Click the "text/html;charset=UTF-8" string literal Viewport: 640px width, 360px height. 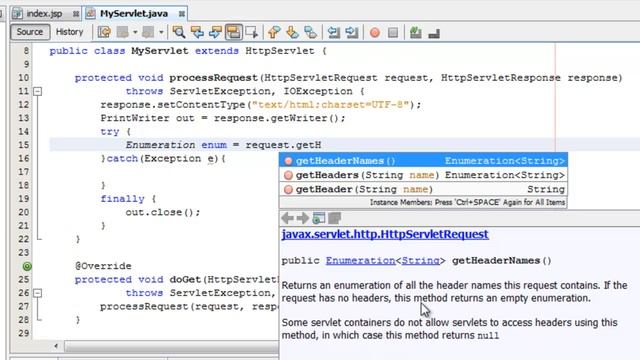point(331,104)
